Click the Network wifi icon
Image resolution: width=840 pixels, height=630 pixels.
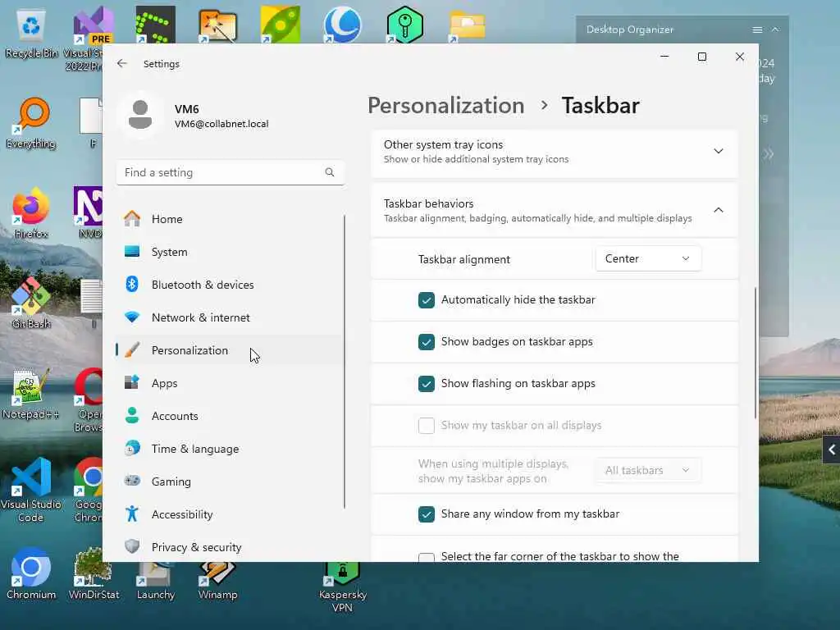pos(132,317)
